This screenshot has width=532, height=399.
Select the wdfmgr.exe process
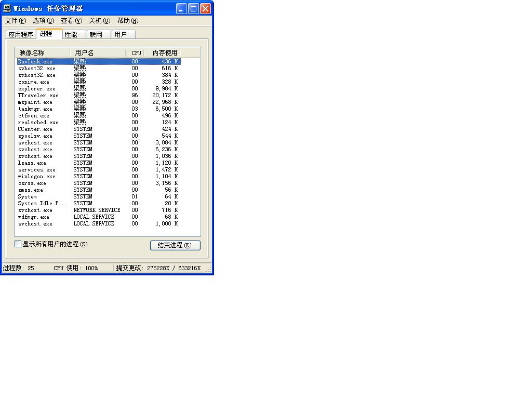click(x=98, y=217)
